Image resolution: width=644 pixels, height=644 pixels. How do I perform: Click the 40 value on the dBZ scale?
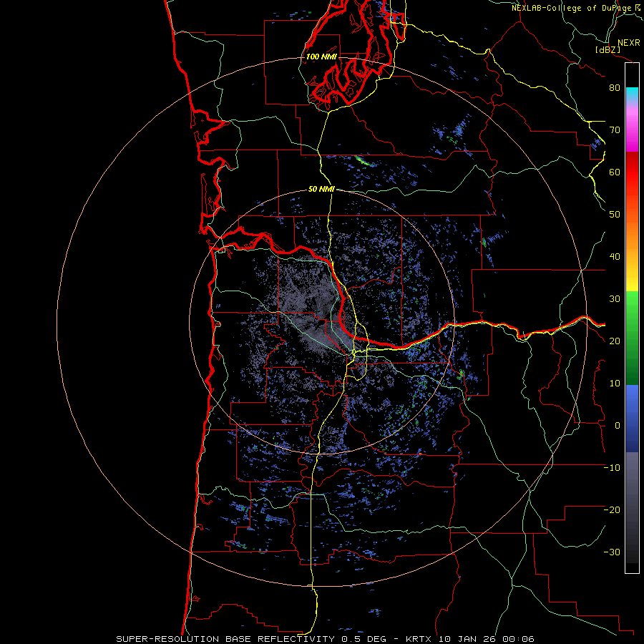point(615,257)
